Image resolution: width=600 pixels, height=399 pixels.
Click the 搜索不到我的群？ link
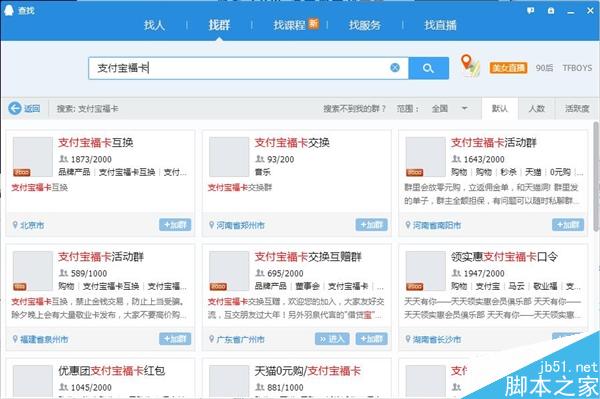coord(354,109)
